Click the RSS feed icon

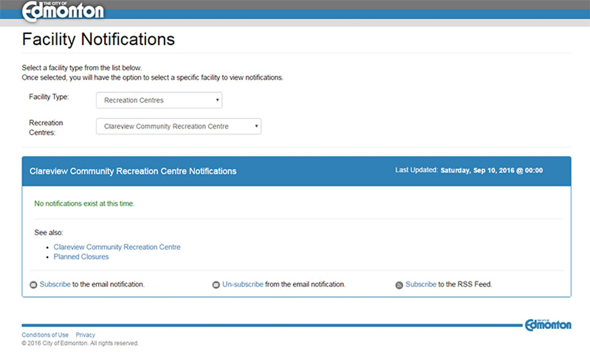pyautogui.click(x=399, y=285)
